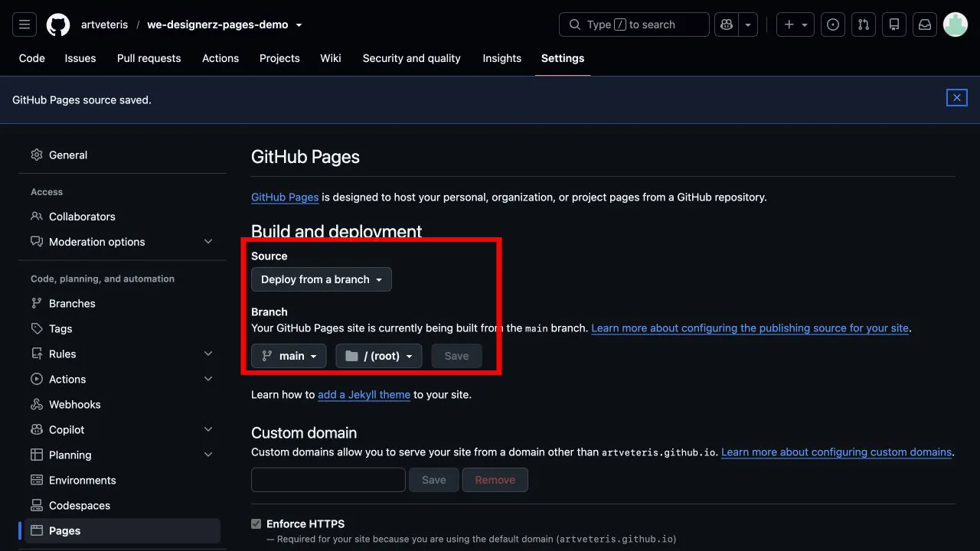Open the add a Jekyll theme link
980x551 pixels.
pyautogui.click(x=364, y=395)
